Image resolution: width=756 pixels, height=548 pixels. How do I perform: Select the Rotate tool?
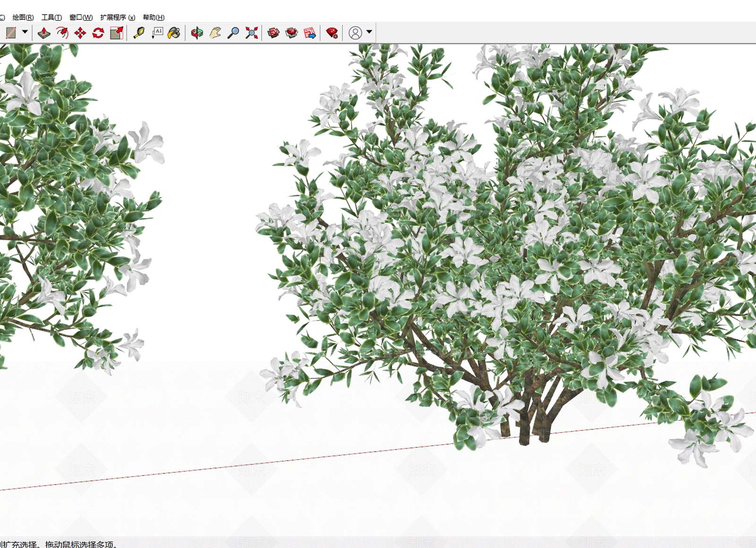[x=98, y=33]
